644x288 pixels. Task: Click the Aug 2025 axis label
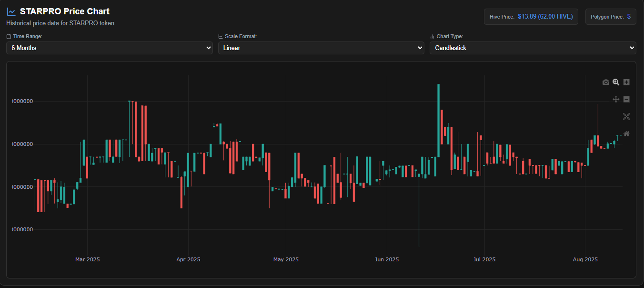click(585, 259)
